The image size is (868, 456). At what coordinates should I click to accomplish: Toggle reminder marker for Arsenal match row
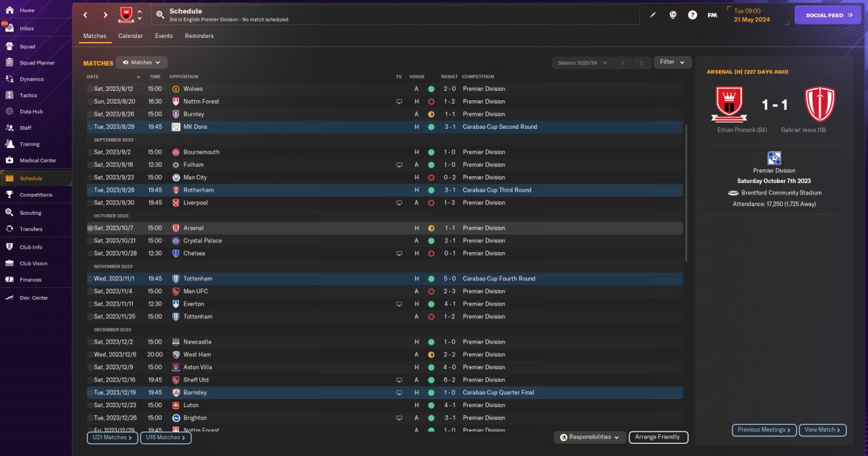coord(90,228)
